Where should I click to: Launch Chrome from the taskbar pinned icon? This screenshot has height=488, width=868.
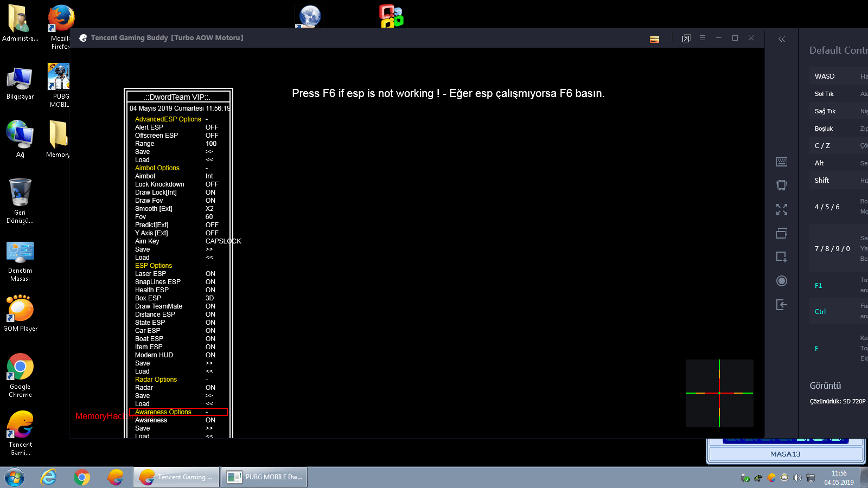point(82,477)
